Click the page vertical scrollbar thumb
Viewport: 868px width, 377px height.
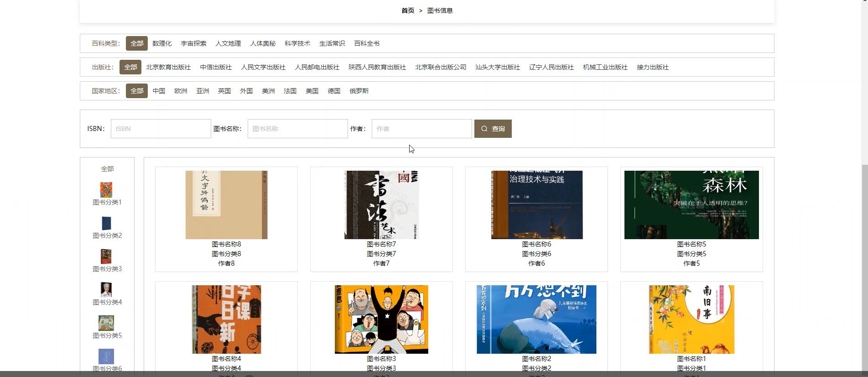[865, 269]
